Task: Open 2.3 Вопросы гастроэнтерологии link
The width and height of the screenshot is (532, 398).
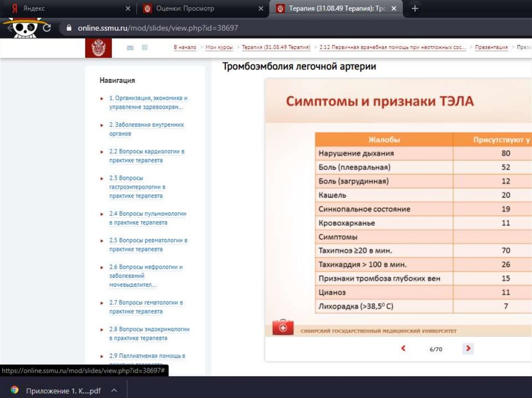Action: coord(137,187)
